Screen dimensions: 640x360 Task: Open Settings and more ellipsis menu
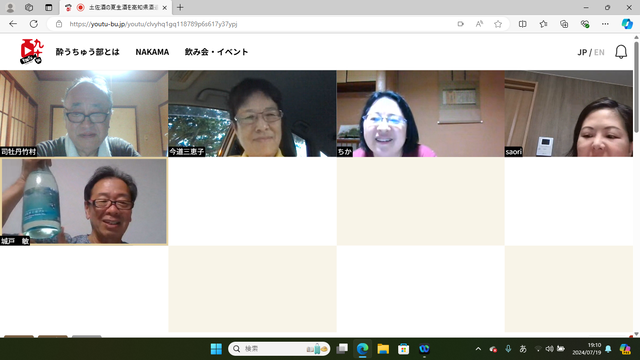(605, 24)
